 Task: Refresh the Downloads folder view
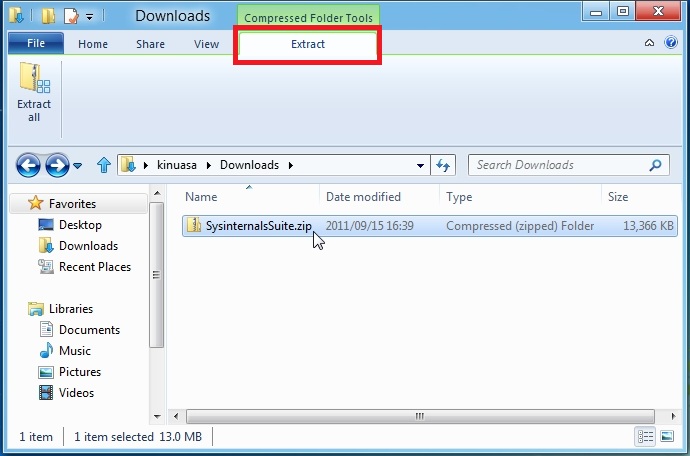(443, 165)
